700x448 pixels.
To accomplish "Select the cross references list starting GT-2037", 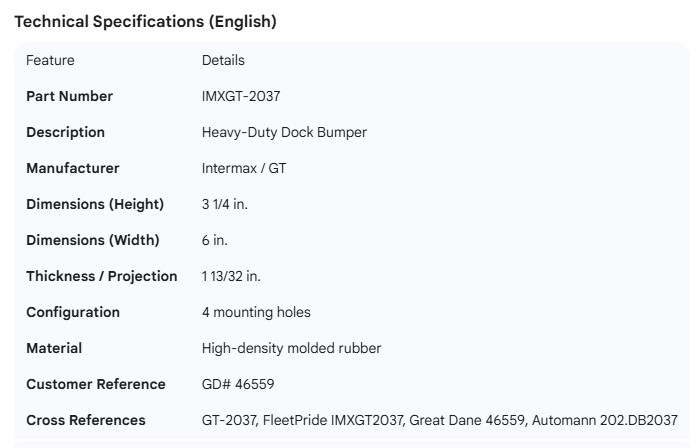I will point(439,420).
